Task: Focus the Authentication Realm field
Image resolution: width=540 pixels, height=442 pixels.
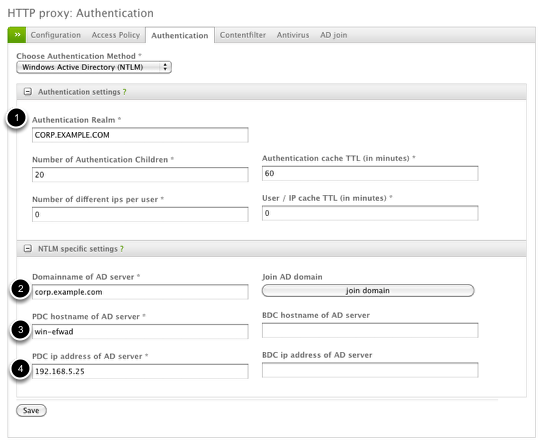Action: click(140, 135)
